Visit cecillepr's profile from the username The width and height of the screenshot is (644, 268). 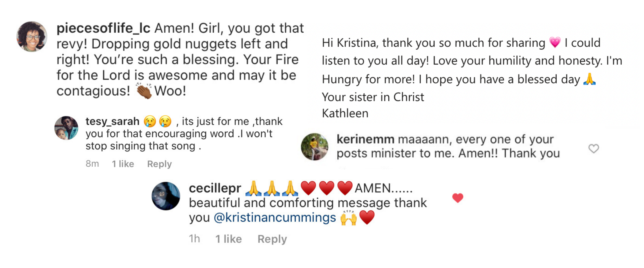click(215, 188)
